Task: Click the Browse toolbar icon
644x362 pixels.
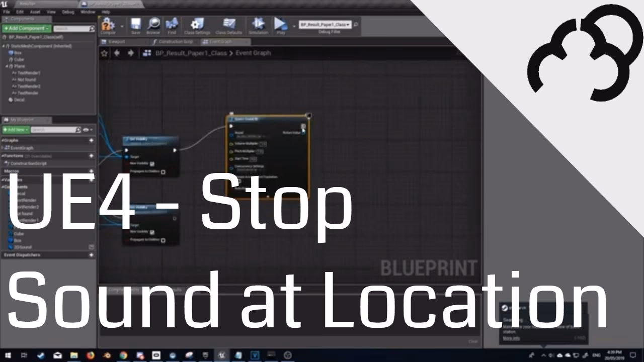Action: (x=153, y=24)
